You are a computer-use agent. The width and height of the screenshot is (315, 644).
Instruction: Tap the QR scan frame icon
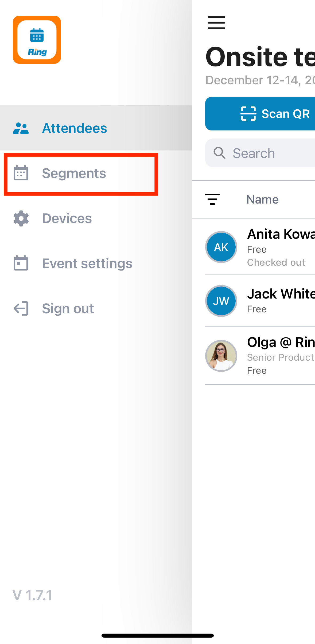point(248,114)
